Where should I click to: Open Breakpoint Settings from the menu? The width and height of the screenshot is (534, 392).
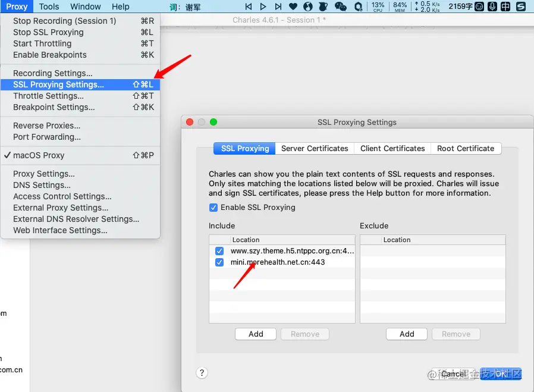point(80,107)
